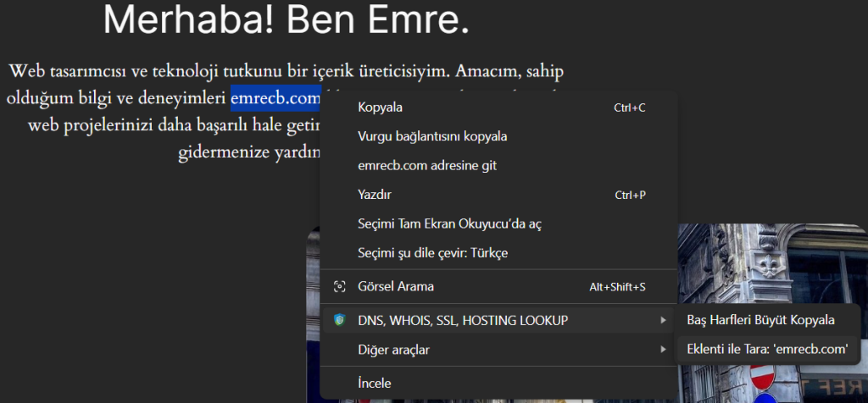Click the Görsel Arama lens icon
Viewport: 868px width, 403px height.
[340, 287]
